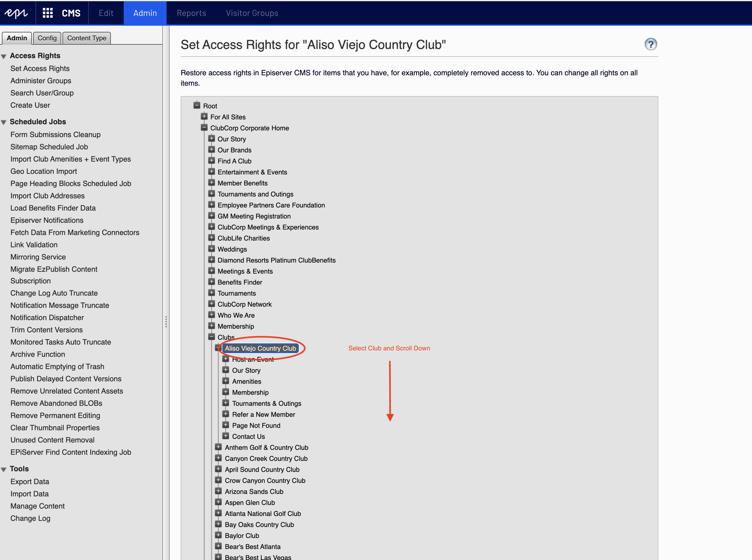Expand Benefits Finder node
Image resolution: width=752 pixels, height=560 pixels.
click(x=211, y=282)
